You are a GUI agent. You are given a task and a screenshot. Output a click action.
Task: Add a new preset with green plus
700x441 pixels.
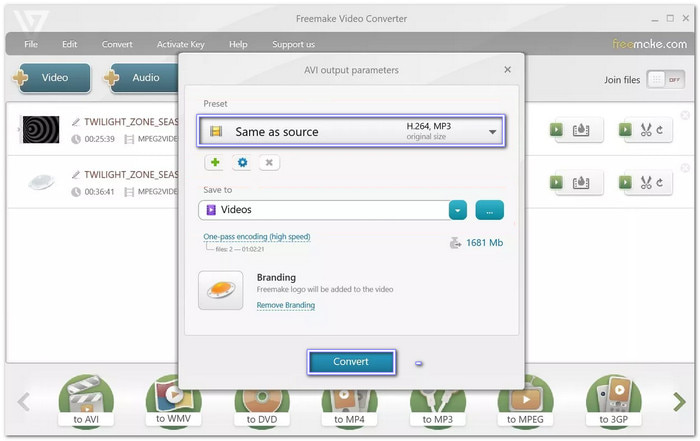[215, 162]
